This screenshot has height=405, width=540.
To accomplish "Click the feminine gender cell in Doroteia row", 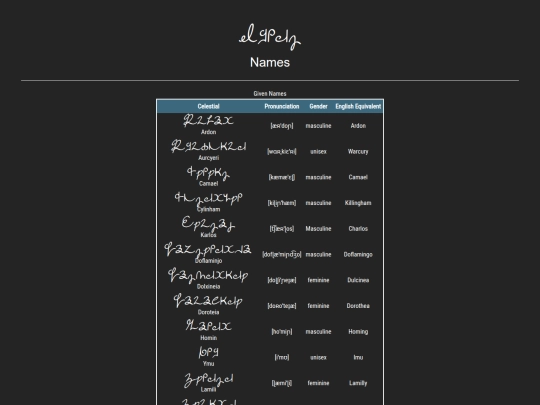I will pos(318,306).
